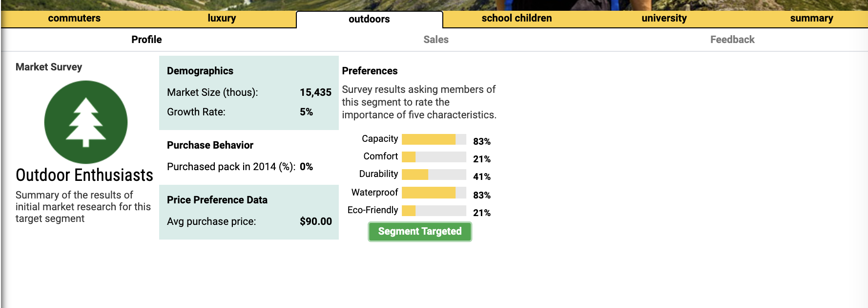Click the Outdoor Enthusiasts tree icon
868x308 pixels.
click(x=85, y=122)
